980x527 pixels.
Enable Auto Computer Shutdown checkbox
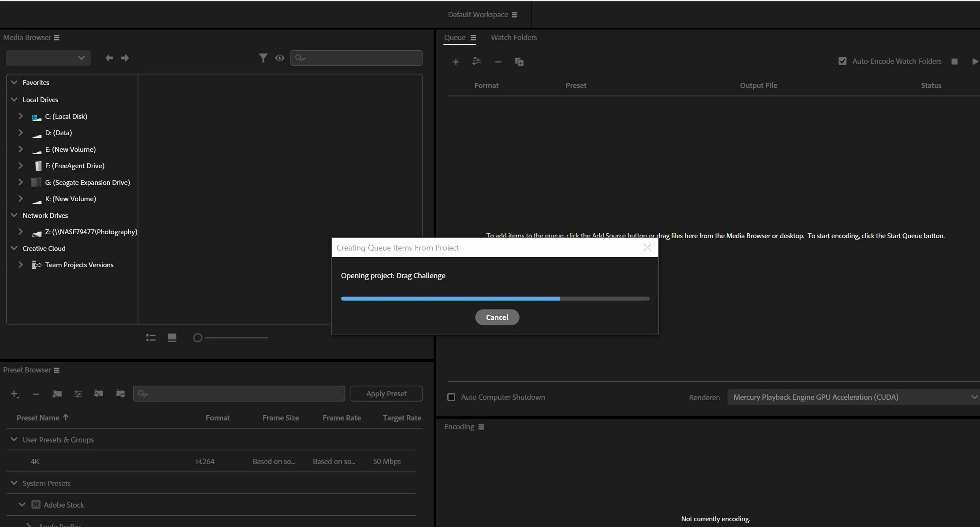tap(451, 397)
